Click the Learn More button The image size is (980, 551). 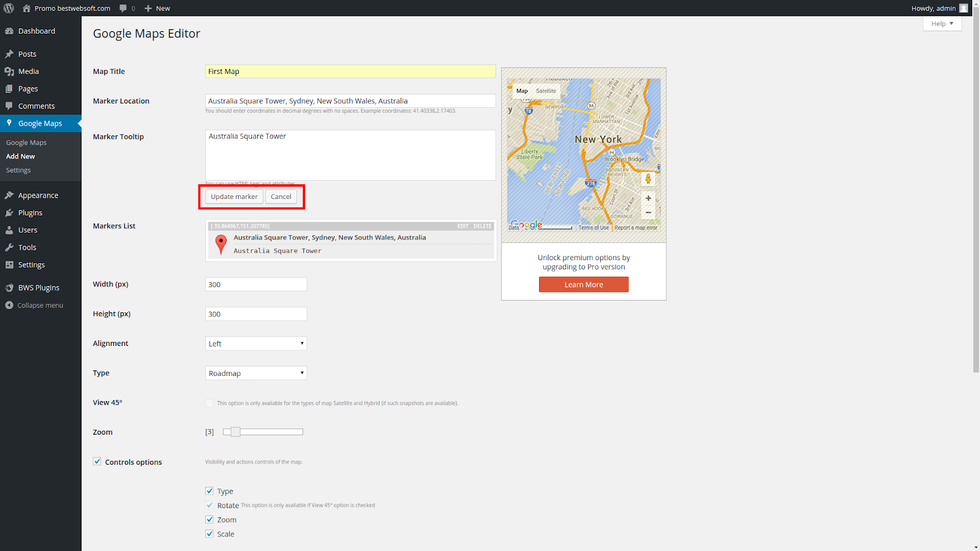584,285
